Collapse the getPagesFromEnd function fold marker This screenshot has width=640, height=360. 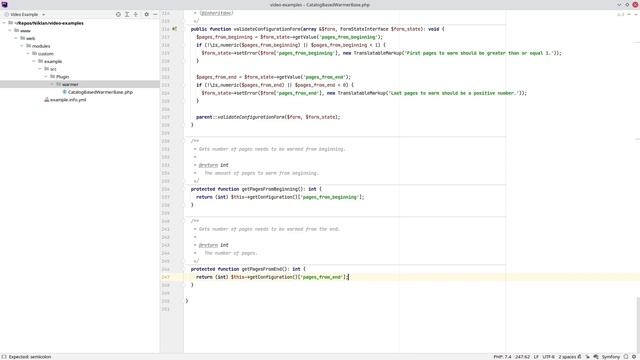[184, 269]
